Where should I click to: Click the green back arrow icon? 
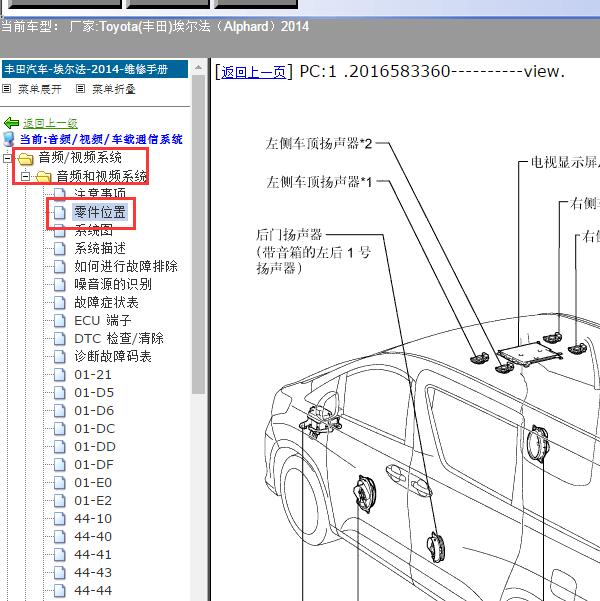tap(11, 123)
